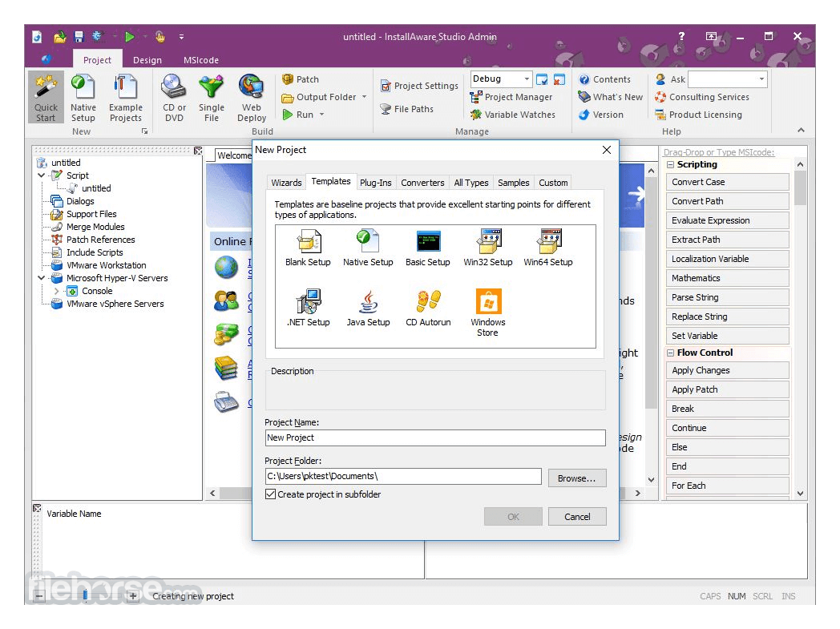Viewport: 840px width, 629px height.
Task: Open the Output Folder dropdown arrow
Action: pyautogui.click(x=364, y=97)
